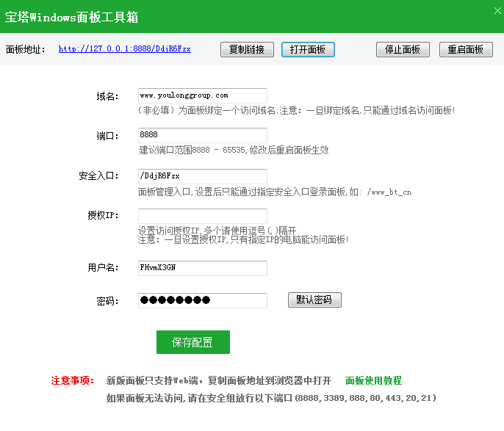504x431 pixels.
Task: Focus the 域名 input field
Action: pos(203,95)
